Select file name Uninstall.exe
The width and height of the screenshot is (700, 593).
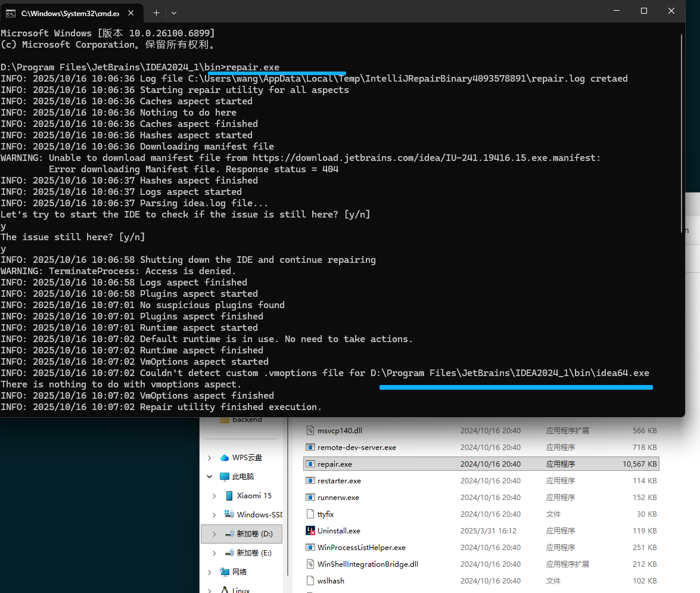(x=339, y=530)
